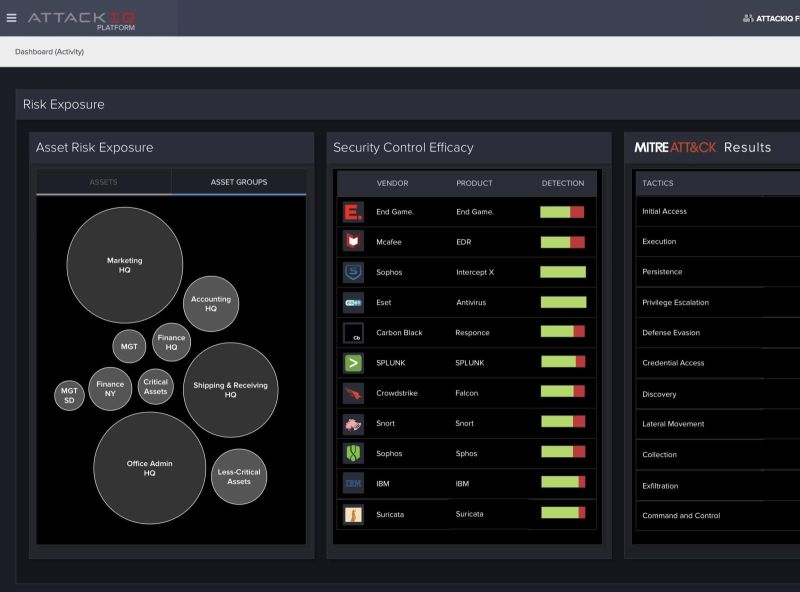Click the McAfee EDR icon
Screen dimensions: 800x592
[355, 242]
